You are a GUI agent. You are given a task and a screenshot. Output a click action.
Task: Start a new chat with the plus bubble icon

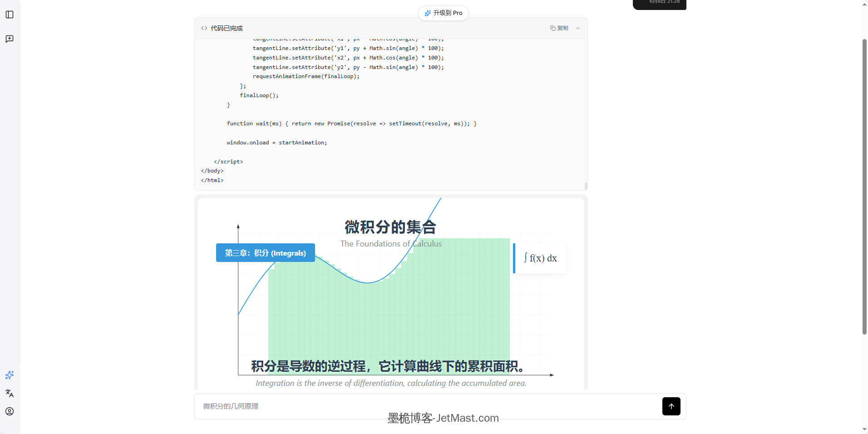click(10, 39)
